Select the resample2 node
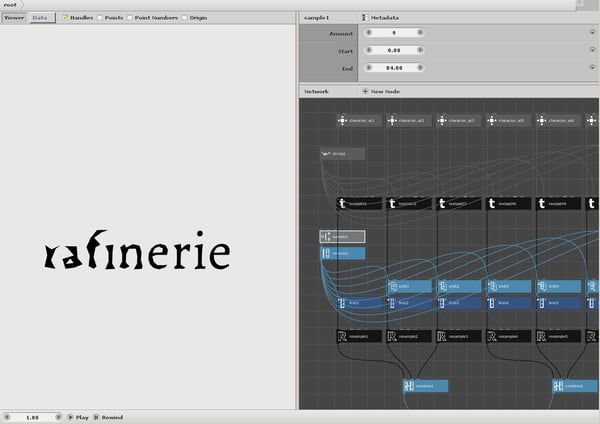This screenshot has width=600, height=424. [x=409, y=336]
